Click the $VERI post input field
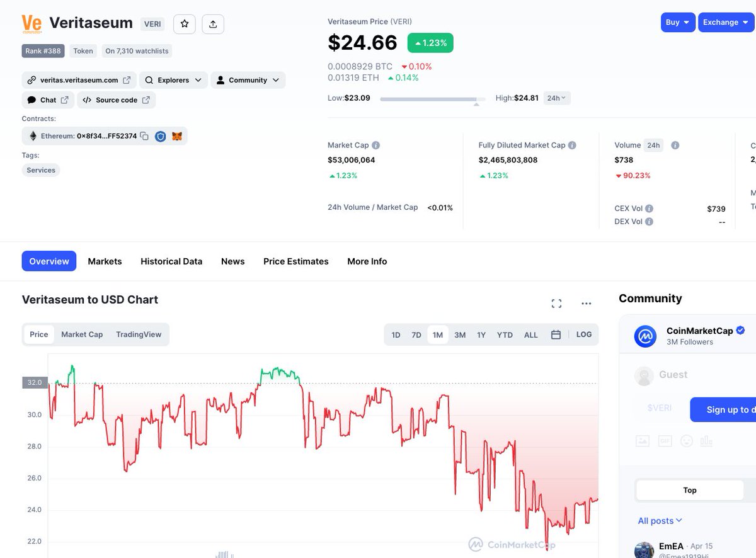Screen dimensions: 756x558 click(x=660, y=408)
